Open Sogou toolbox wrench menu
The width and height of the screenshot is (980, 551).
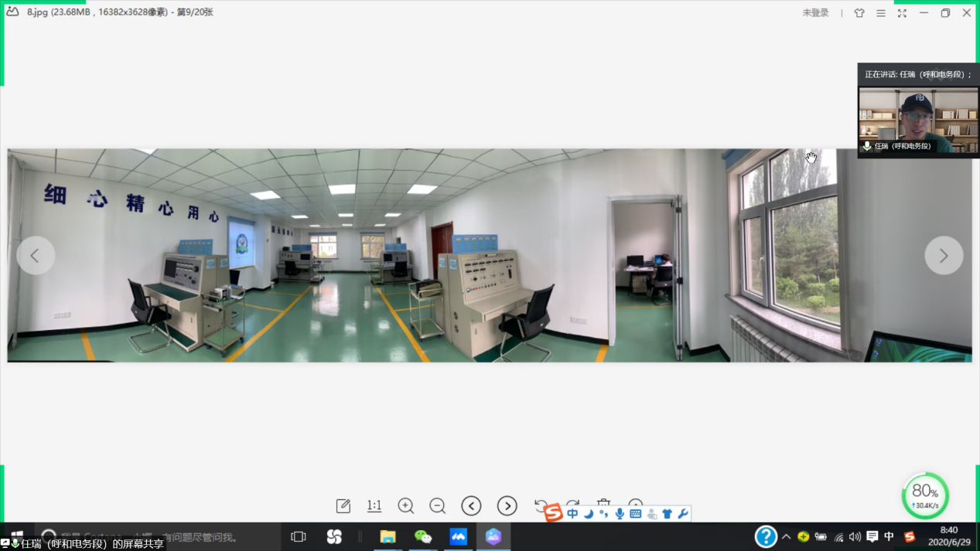683,514
